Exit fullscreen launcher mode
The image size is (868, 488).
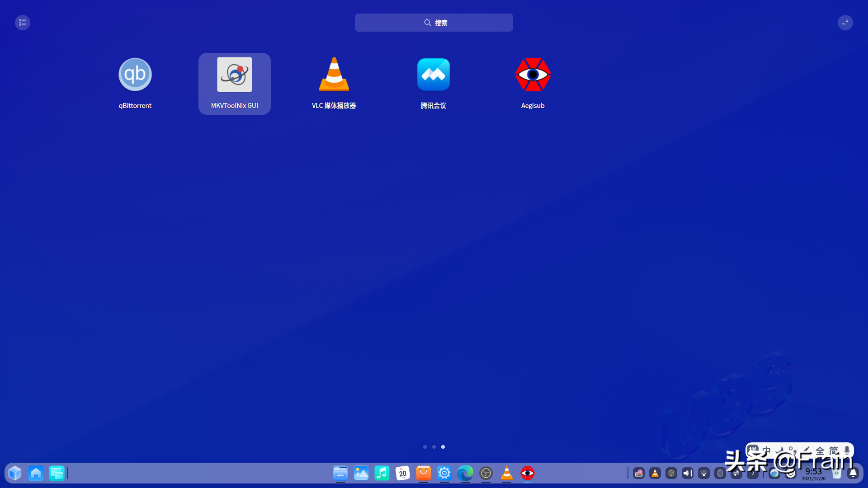tap(845, 23)
